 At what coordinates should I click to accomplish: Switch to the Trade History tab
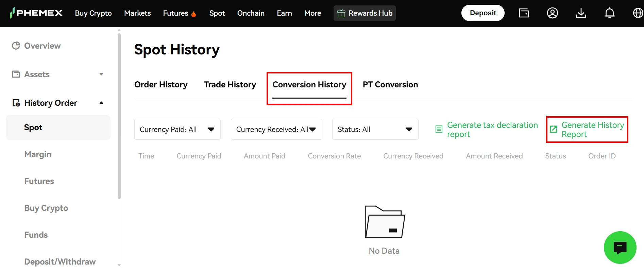(230, 84)
